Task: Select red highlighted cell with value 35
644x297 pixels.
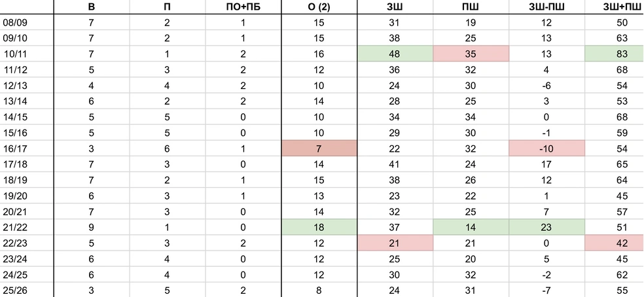Action: click(x=471, y=54)
